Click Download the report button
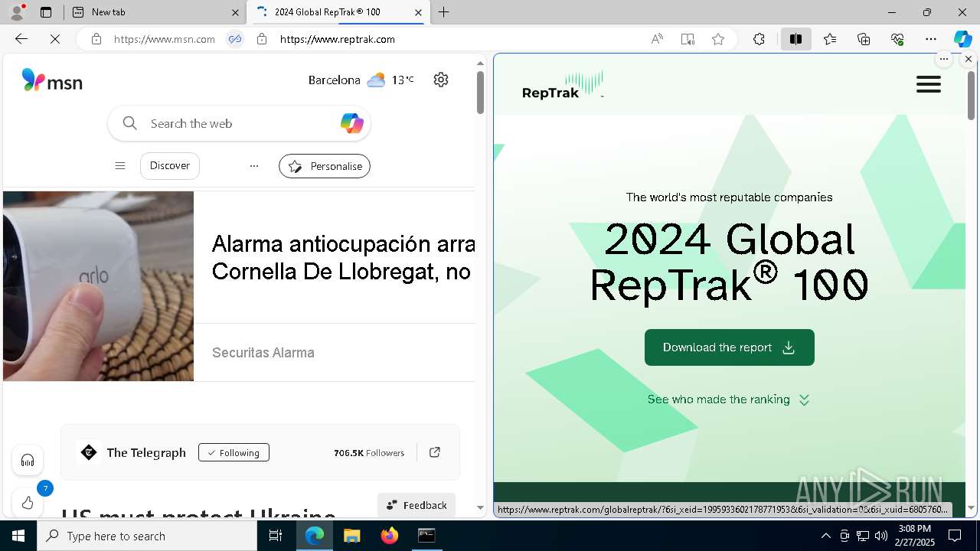980x551 pixels. click(730, 347)
